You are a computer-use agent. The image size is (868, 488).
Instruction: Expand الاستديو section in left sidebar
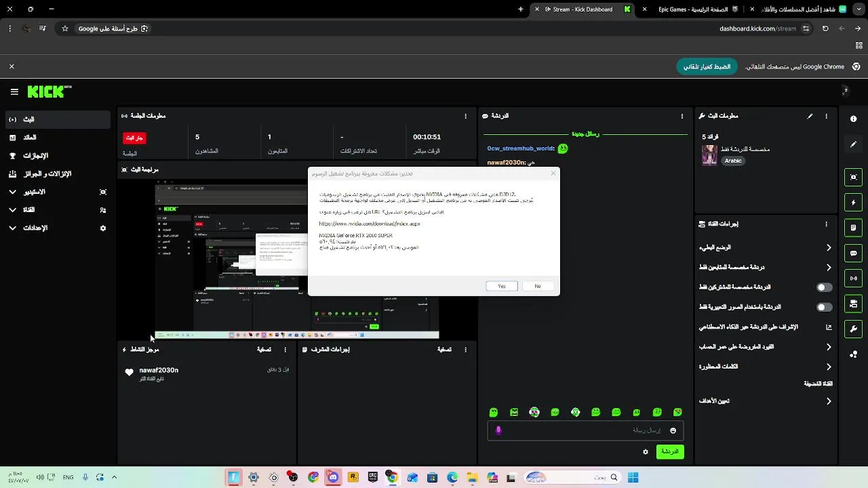58,192
